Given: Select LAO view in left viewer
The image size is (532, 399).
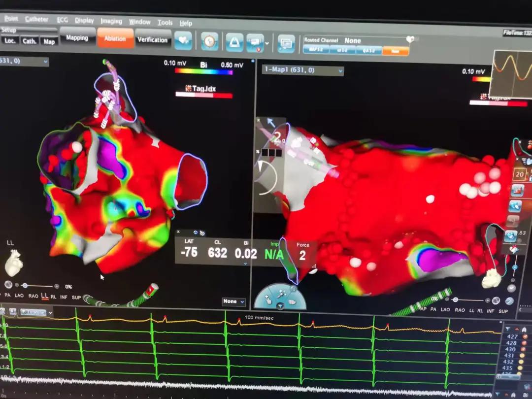Looking at the screenshot, I should pyautogui.click(x=19, y=296).
